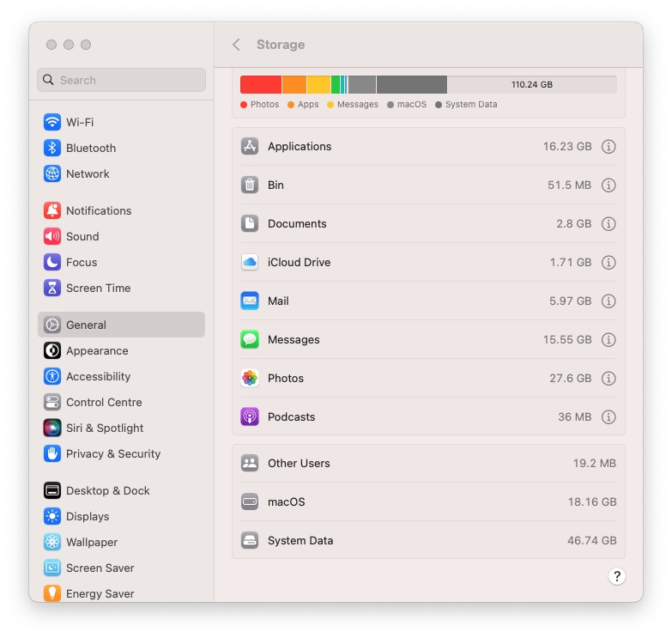Click the 46.74 GB System Data value
Image resolution: width=672 pixels, height=638 pixels.
click(x=592, y=540)
